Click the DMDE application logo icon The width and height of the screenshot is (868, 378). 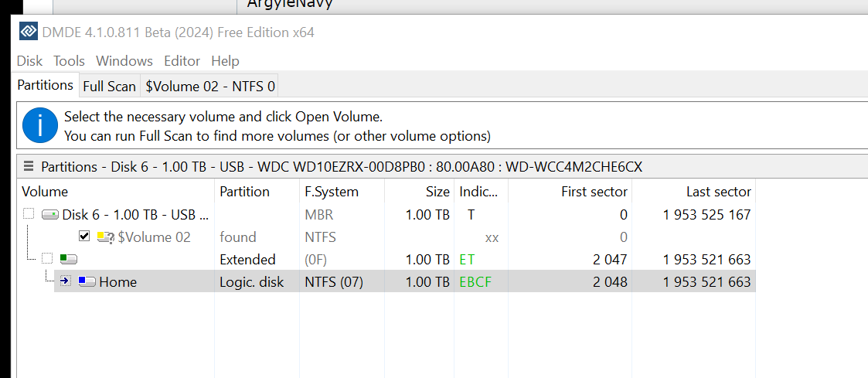[x=29, y=32]
